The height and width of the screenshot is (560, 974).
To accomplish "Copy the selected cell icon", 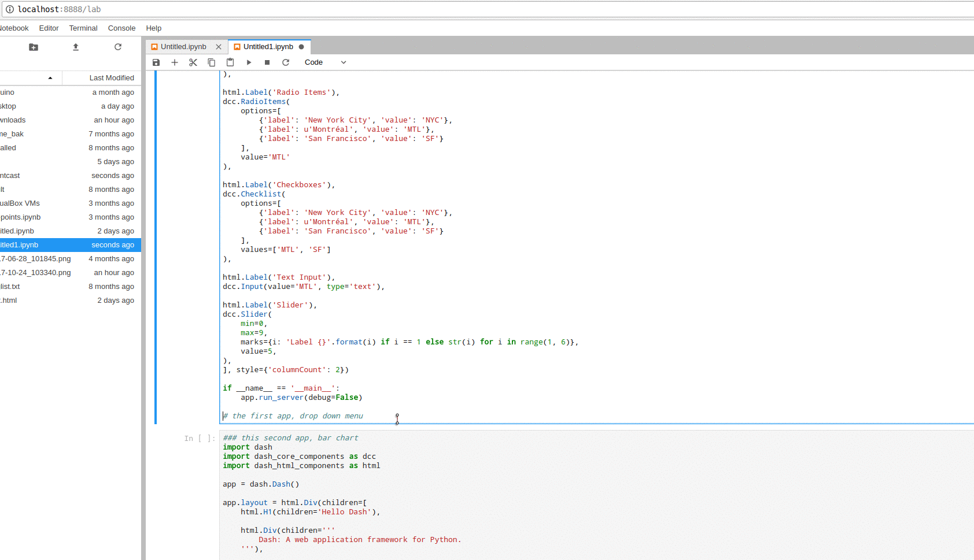I will coord(212,62).
